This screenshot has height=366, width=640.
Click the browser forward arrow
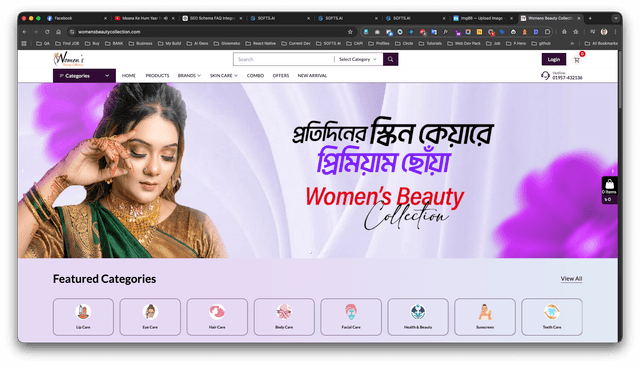coord(36,32)
